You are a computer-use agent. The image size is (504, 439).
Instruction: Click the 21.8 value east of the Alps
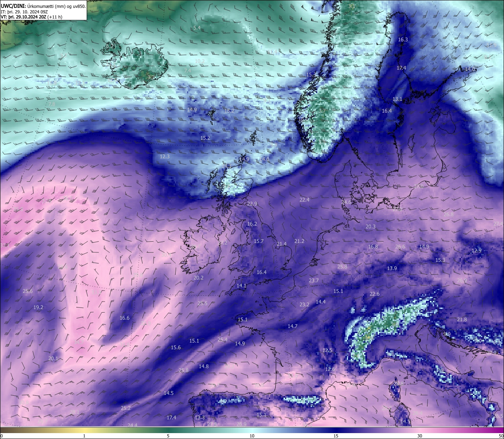click(462, 320)
